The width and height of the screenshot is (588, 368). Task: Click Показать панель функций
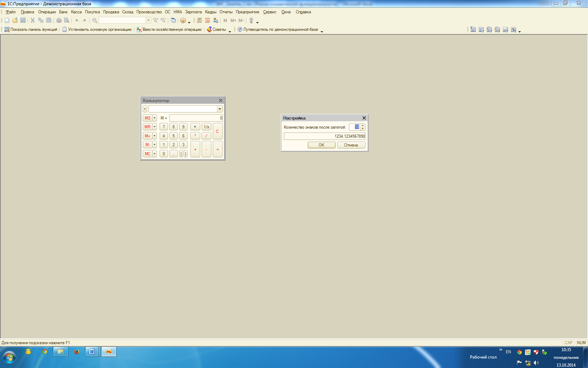click(31, 29)
